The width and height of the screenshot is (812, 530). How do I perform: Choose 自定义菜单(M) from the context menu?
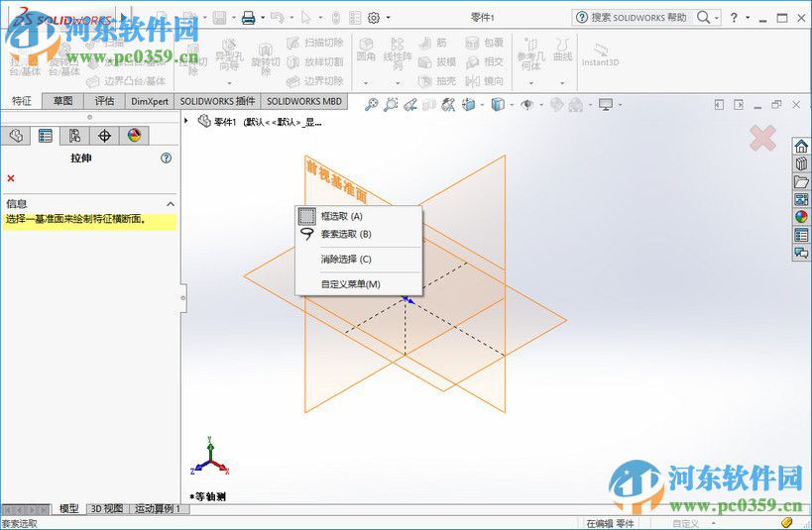358,283
